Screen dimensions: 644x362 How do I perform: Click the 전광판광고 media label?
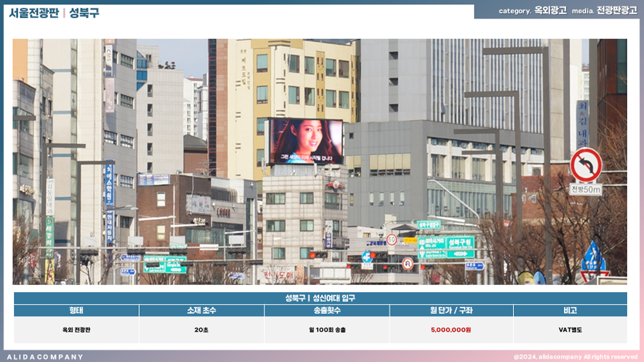(x=617, y=10)
